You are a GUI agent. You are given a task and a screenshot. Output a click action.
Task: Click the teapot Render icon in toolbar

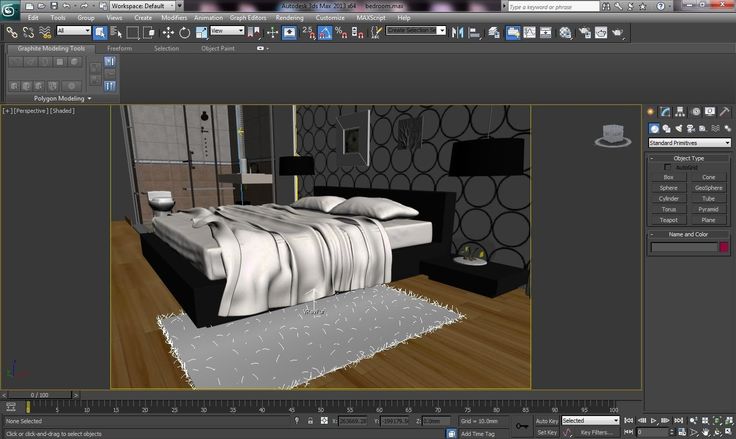pyautogui.click(x=617, y=32)
